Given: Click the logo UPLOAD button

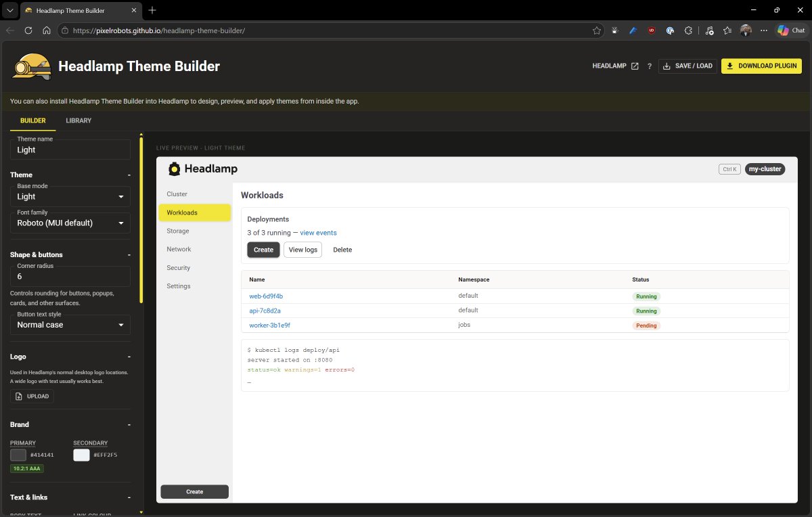Looking at the screenshot, I should (32, 396).
